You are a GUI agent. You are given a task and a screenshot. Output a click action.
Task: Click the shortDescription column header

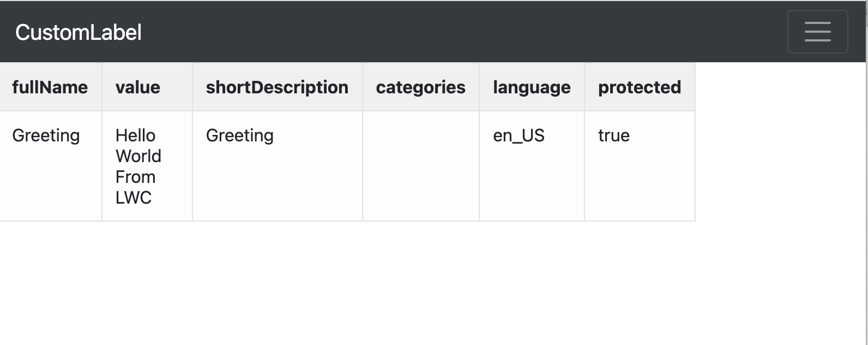(278, 87)
